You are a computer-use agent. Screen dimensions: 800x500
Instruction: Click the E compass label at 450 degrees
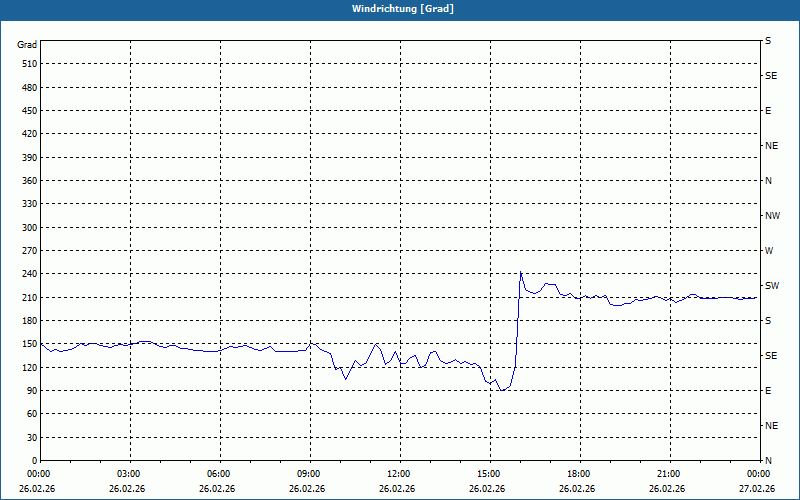pyautogui.click(x=768, y=111)
